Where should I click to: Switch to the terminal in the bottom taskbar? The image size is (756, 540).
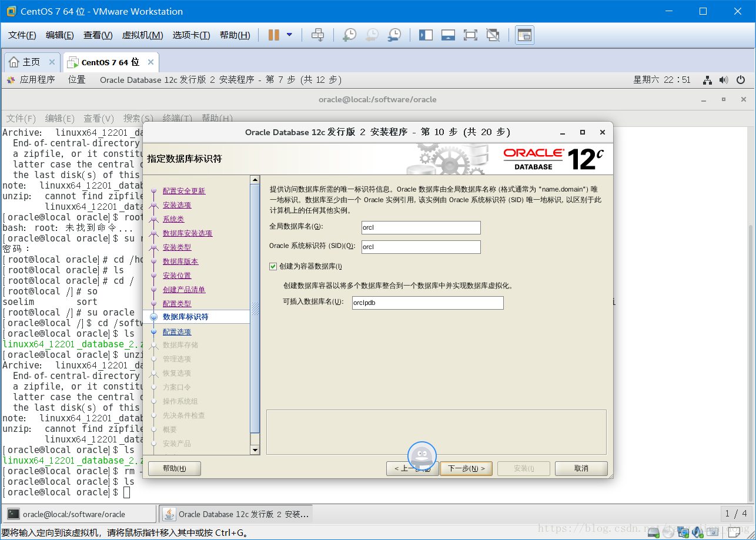click(x=79, y=514)
